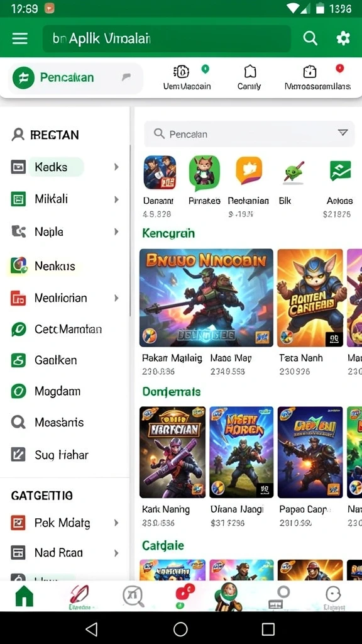Tap the orange Reotanian app icon
The image size is (362, 644).
249,170
